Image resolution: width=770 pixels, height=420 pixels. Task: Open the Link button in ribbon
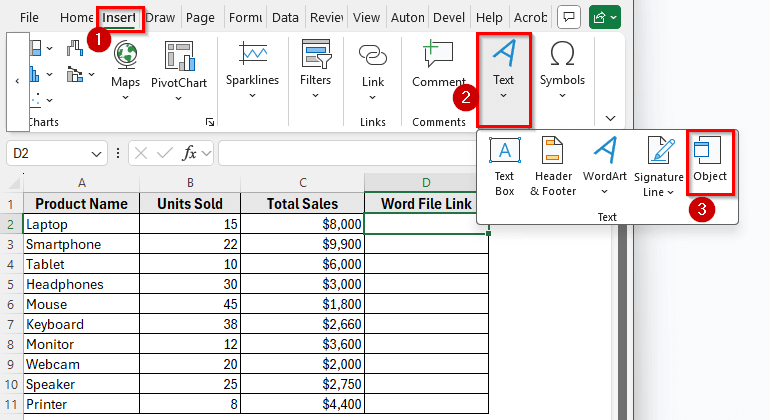373,71
